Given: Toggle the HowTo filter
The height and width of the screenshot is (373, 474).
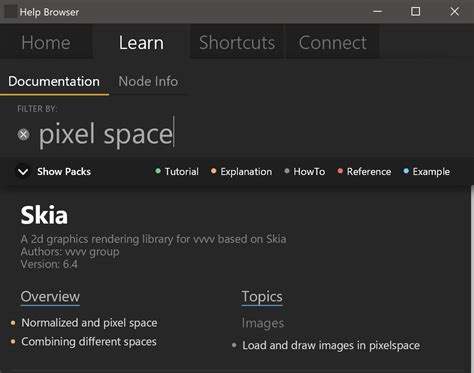Looking at the screenshot, I should coord(305,172).
